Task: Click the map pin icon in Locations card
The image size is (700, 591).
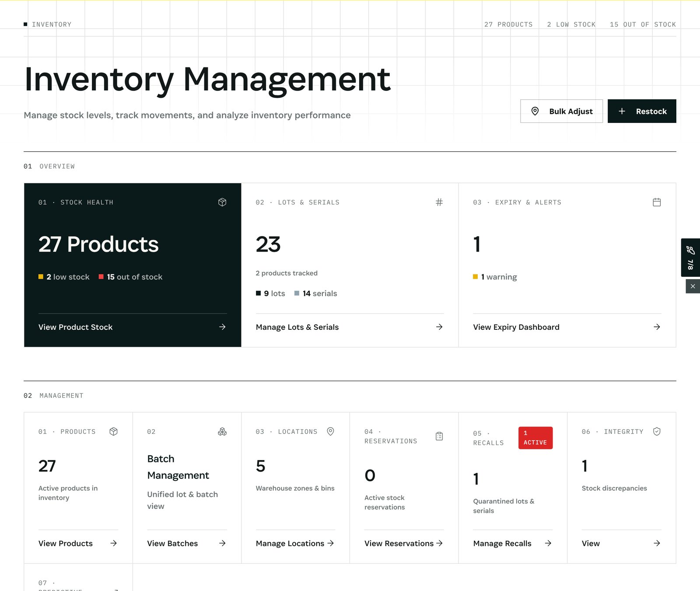Action: click(x=331, y=432)
